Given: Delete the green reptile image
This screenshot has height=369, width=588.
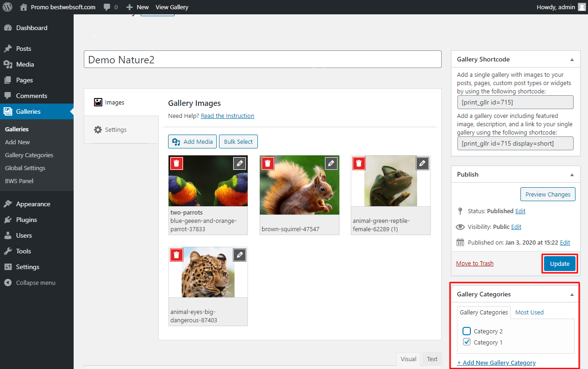Looking at the screenshot, I should 359,164.
